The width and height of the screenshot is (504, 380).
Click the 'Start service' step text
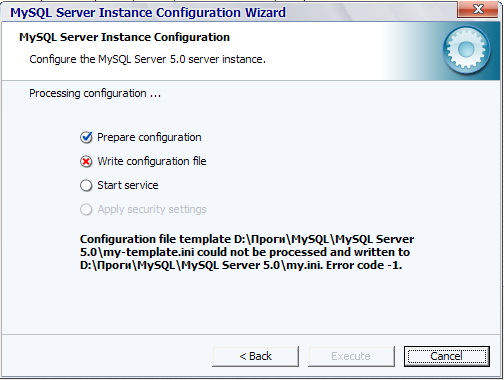pos(128,185)
